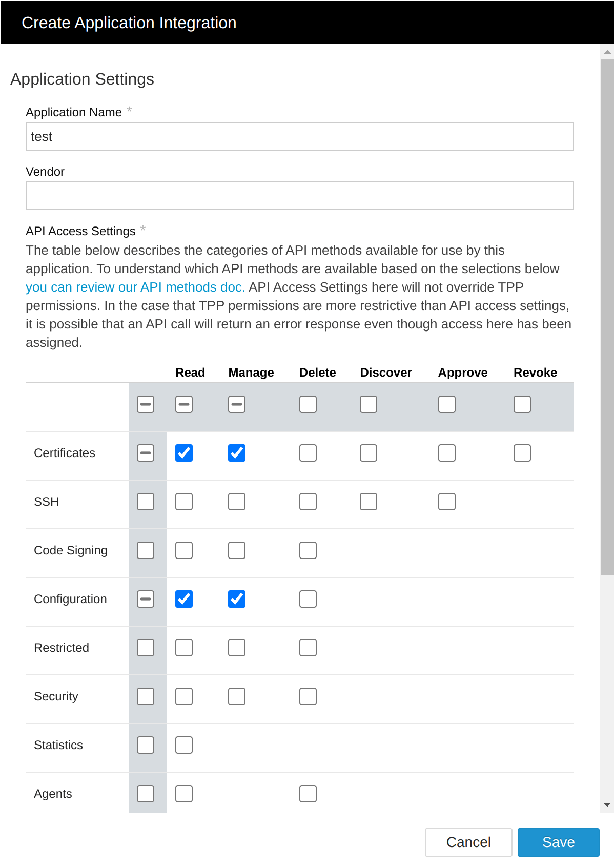Focus the Application Name input field
This screenshot has height=868, width=614.
click(300, 136)
